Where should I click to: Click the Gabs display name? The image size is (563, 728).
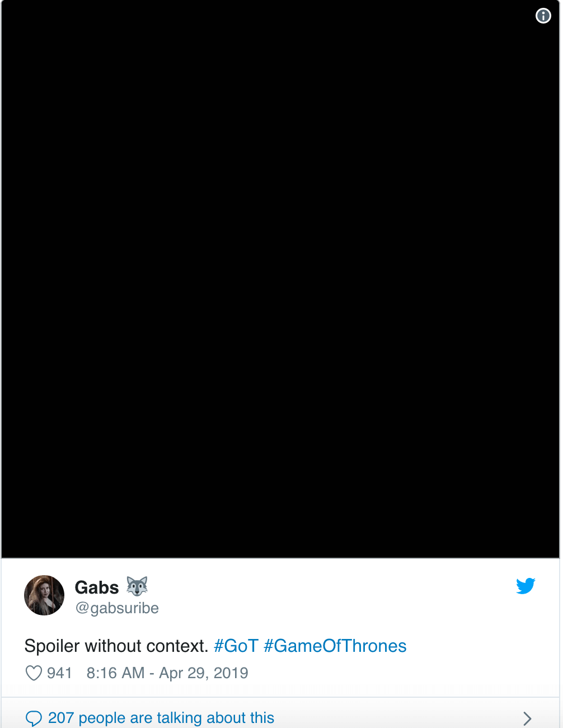(97, 587)
